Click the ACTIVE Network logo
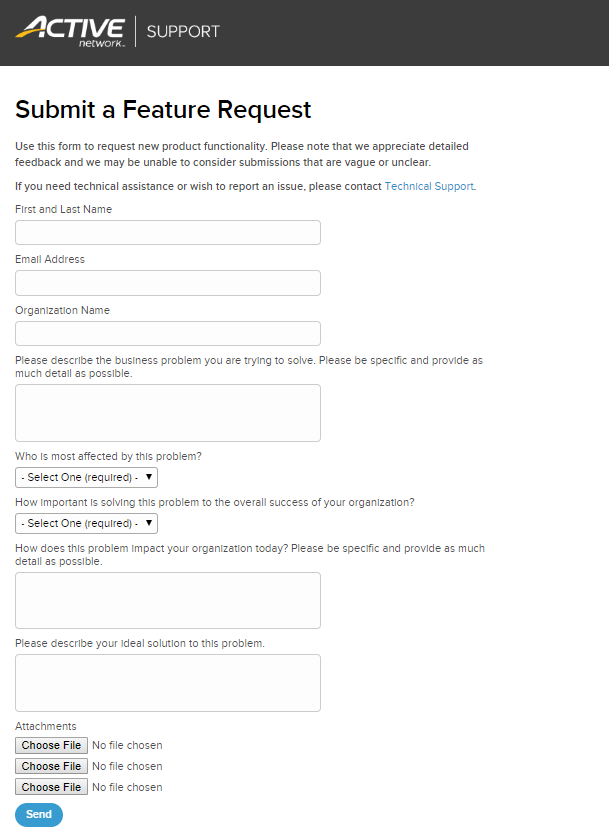 coord(70,31)
